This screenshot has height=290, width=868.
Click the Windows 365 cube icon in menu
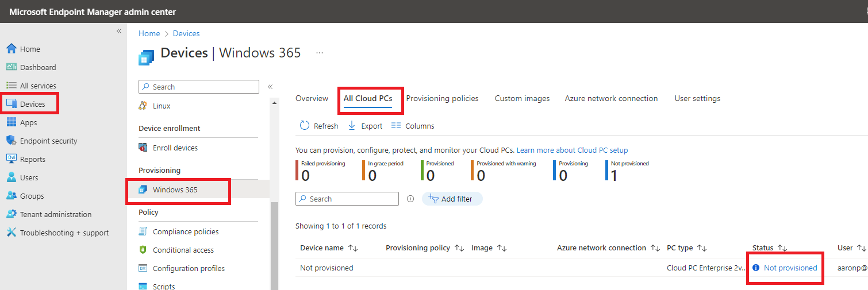[143, 190]
